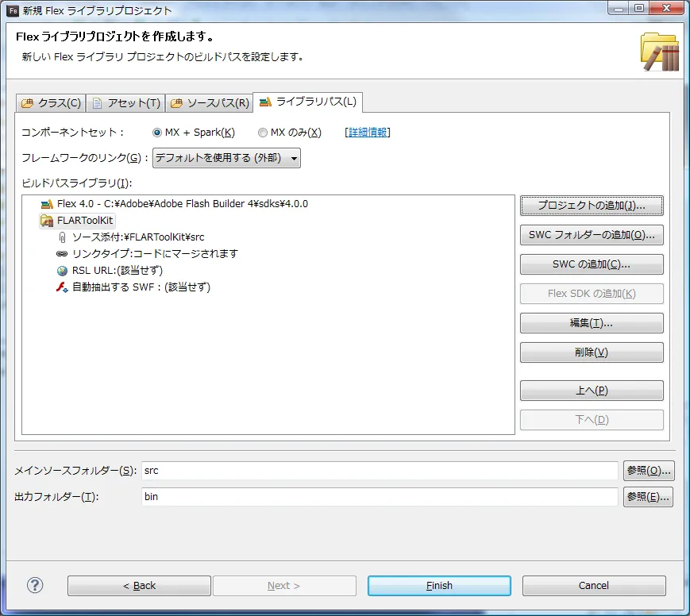Viewport: 690px width, 616px height.
Task: Click the help question mark icon
Action: (x=35, y=585)
